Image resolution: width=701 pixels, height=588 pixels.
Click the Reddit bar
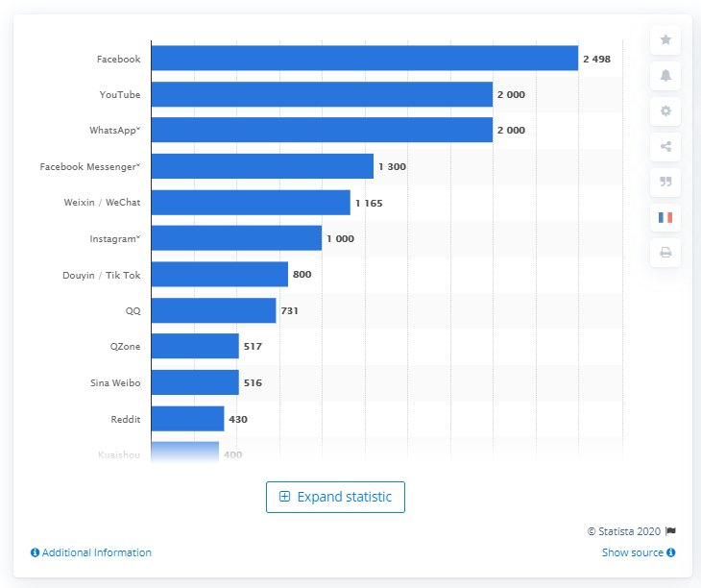(x=188, y=419)
